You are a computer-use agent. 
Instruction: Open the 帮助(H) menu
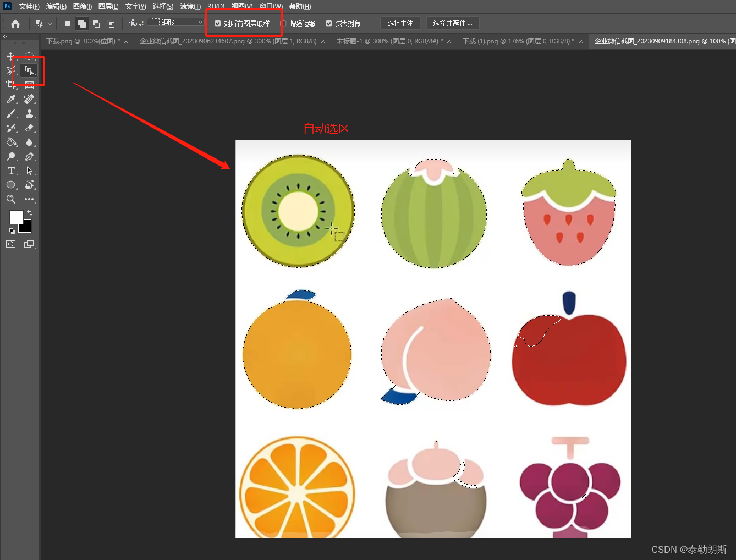coord(300,7)
